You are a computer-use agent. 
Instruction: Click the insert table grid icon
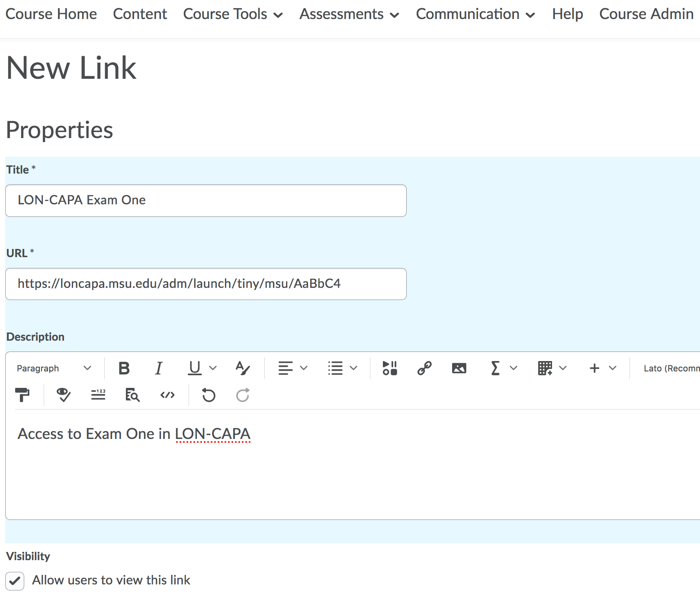point(545,368)
